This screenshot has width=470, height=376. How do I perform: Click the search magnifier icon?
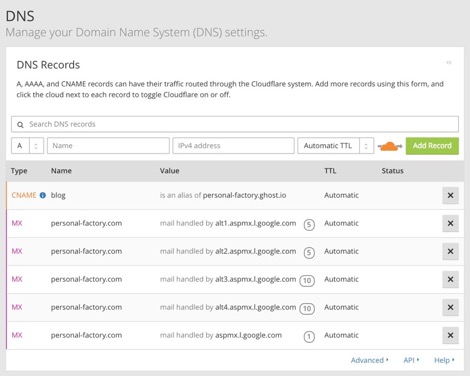click(x=20, y=125)
